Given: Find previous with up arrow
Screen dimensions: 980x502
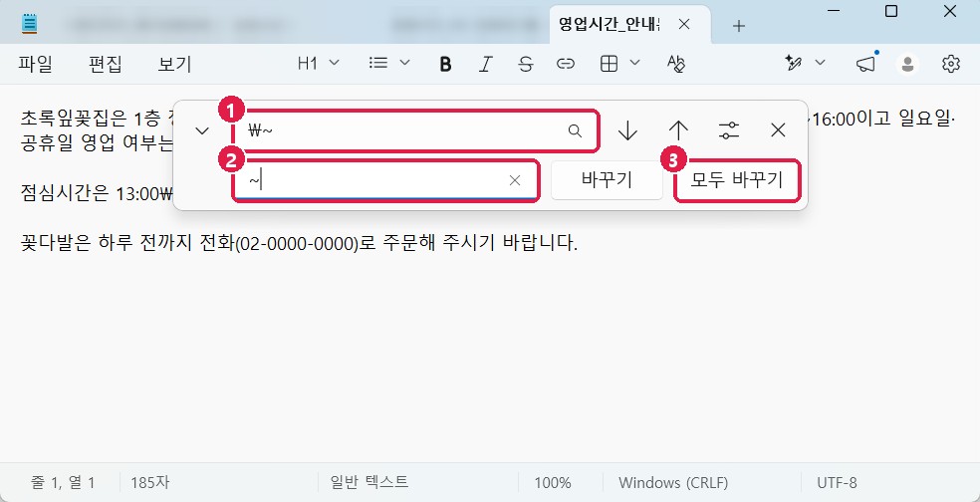Looking at the screenshot, I should [678, 130].
